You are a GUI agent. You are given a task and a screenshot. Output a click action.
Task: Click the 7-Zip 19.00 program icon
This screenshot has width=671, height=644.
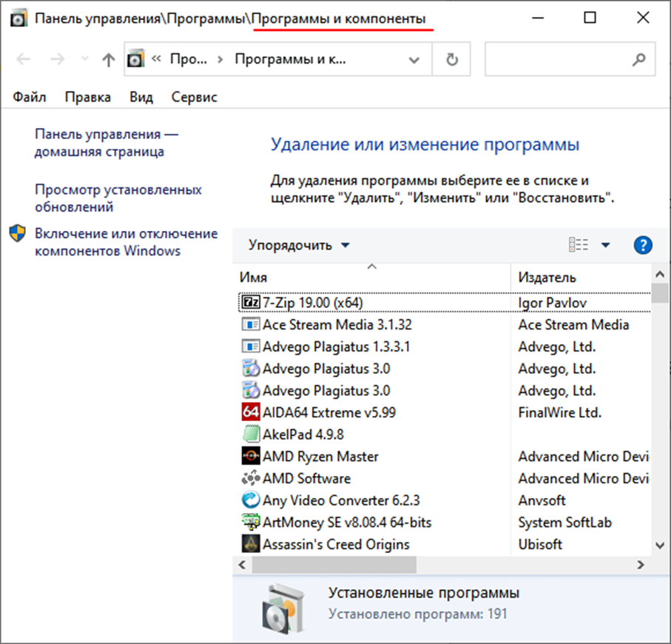251,302
